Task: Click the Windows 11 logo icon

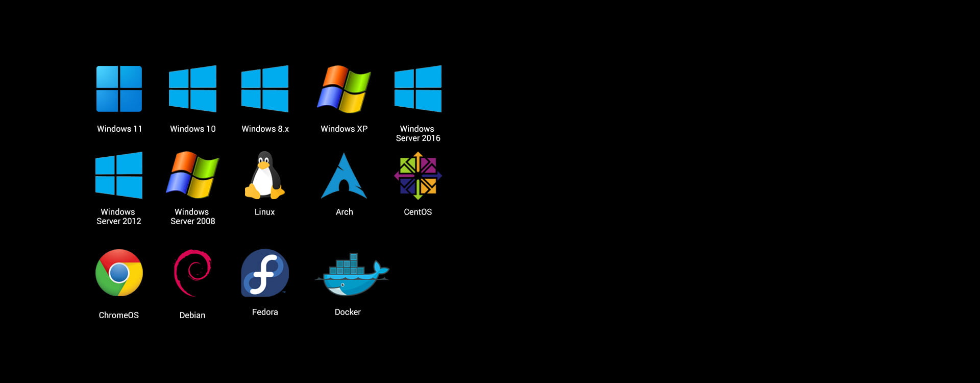Action: 119,89
